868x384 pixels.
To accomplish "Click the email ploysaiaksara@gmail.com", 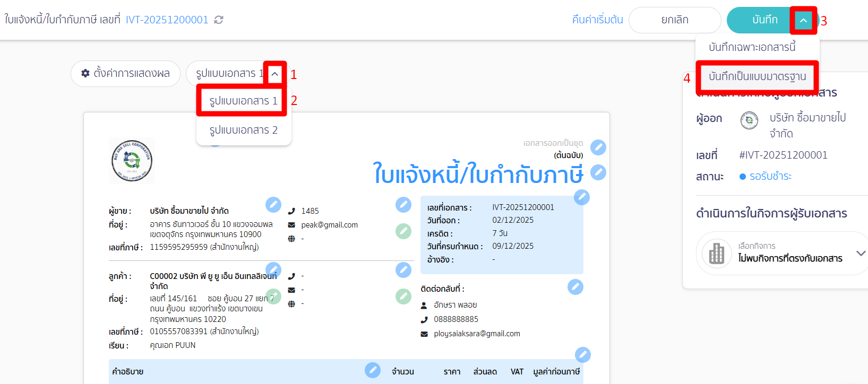I will point(477,334).
